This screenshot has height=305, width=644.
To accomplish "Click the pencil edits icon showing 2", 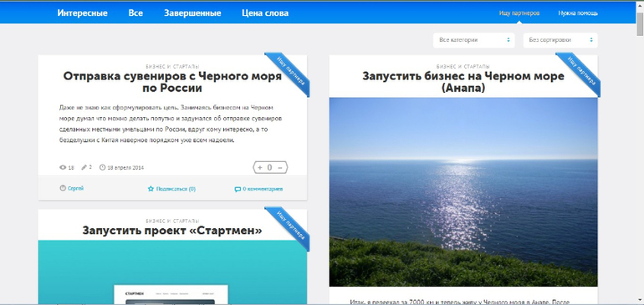I will (84, 167).
